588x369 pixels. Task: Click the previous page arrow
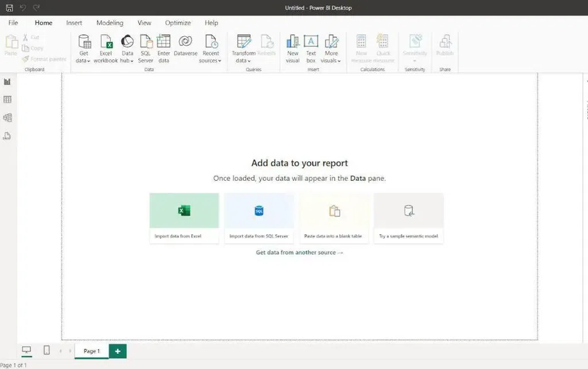[61, 351]
